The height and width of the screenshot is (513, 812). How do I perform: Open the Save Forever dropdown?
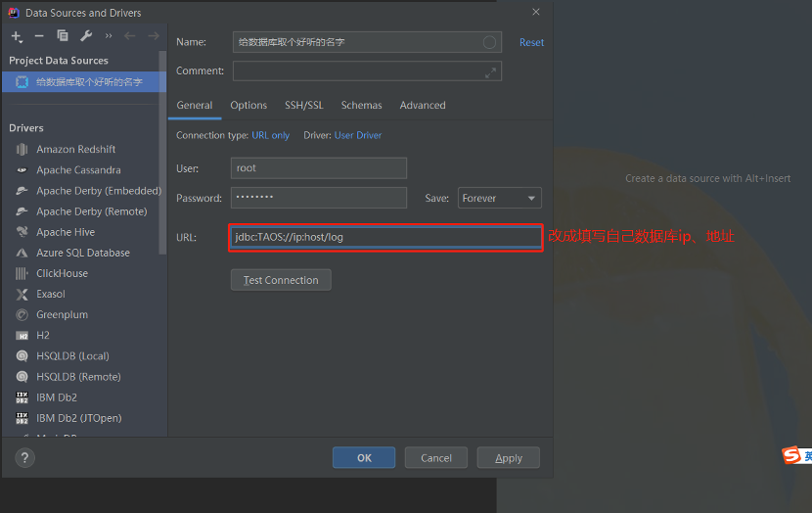click(x=500, y=198)
